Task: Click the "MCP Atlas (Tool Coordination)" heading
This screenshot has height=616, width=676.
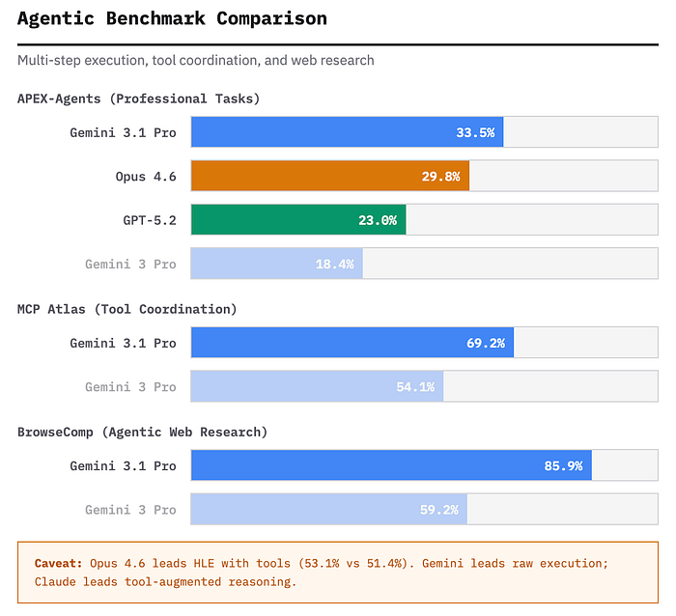Action: coord(127,309)
